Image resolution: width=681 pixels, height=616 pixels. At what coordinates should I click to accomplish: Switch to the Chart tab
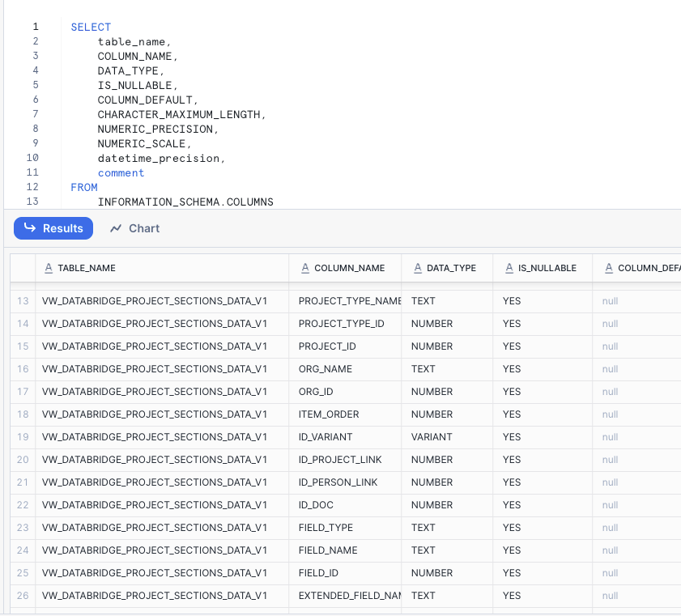click(x=144, y=228)
